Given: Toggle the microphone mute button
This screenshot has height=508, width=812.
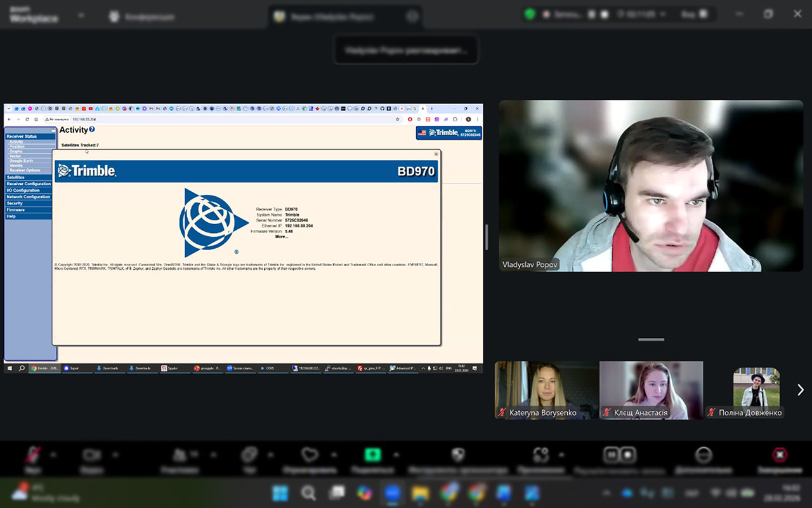Looking at the screenshot, I should tap(33, 455).
